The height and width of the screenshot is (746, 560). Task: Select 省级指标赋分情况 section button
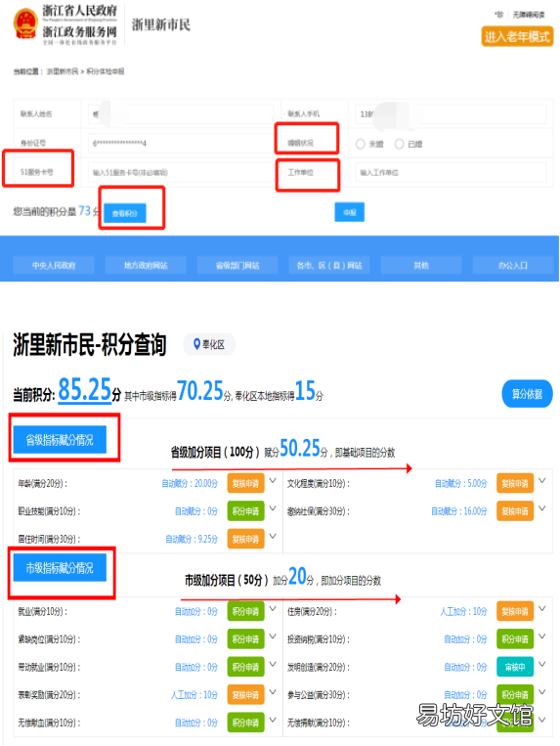coord(60,440)
